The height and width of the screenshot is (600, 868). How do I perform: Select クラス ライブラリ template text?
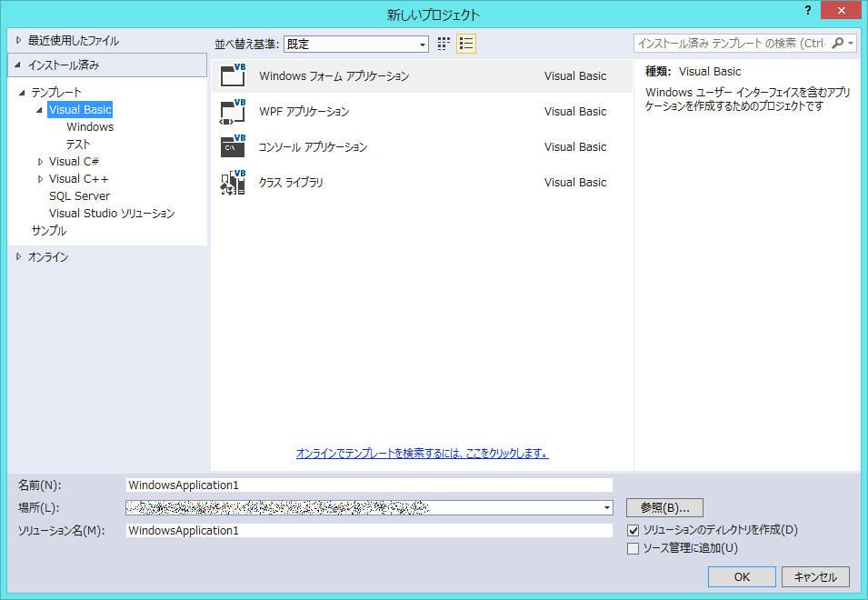[291, 182]
